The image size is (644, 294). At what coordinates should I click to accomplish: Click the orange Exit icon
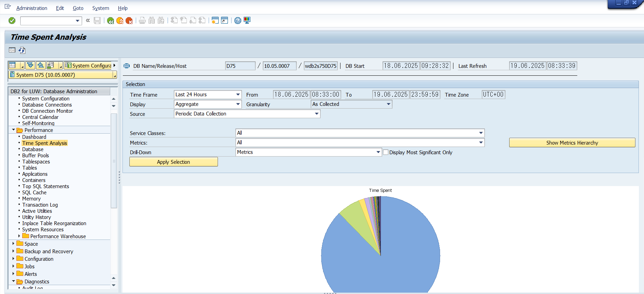[x=120, y=21]
